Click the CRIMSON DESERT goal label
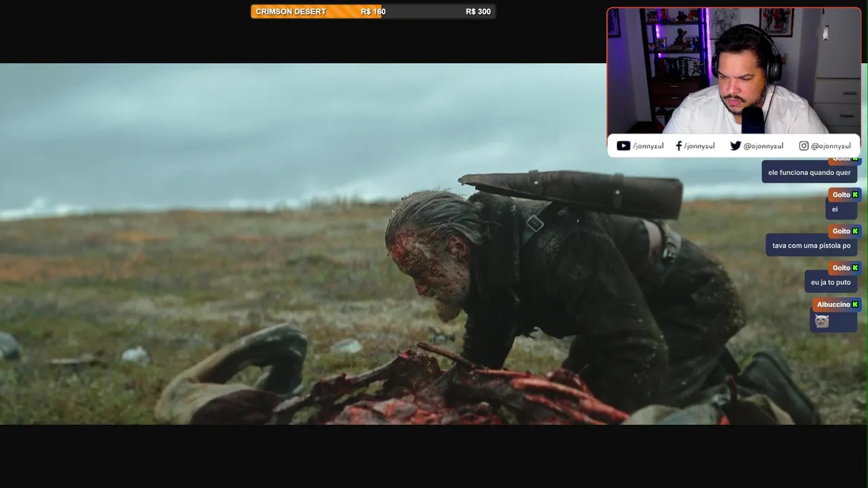Image resolution: width=868 pixels, height=488 pixels. click(x=291, y=12)
